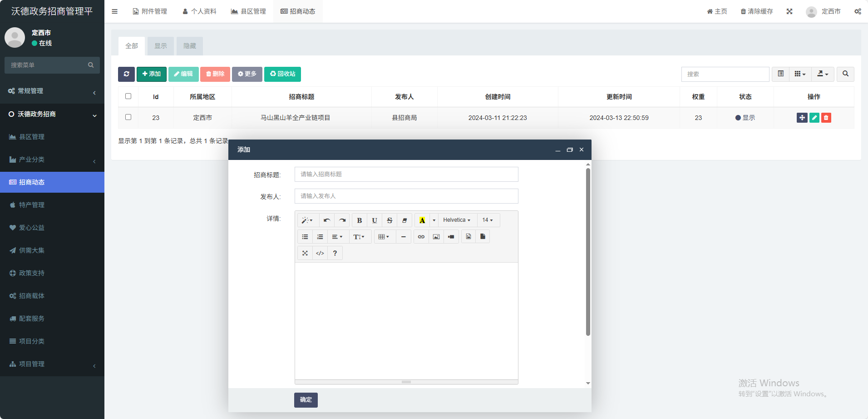Expand the 常规管理 sidebar menu
The image size is (868, 419).
tap(52, 91)
